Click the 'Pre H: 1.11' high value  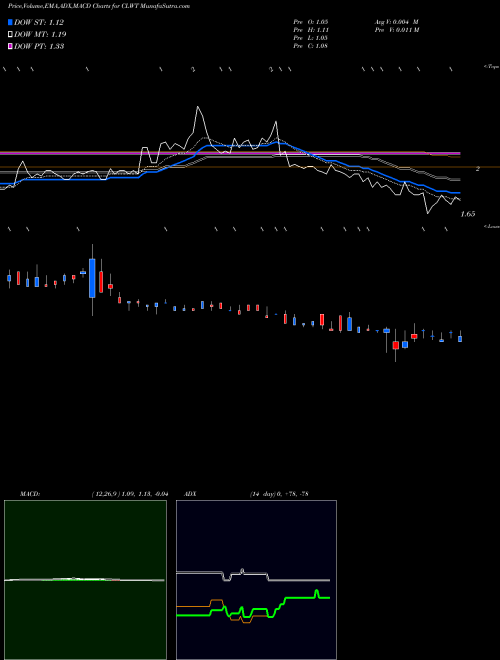(311, 30)
